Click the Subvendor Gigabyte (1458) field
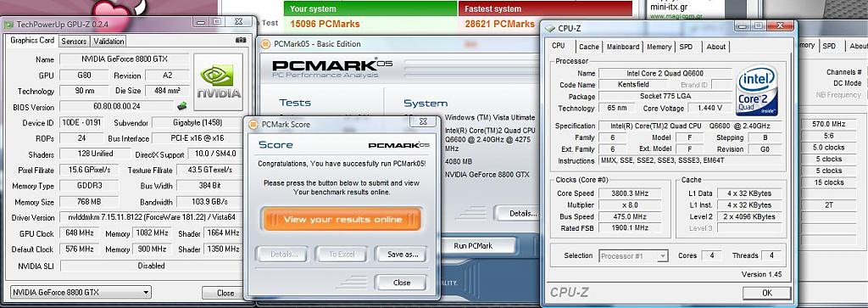Viewport: 868px width, 308px height. click(197, 122)
